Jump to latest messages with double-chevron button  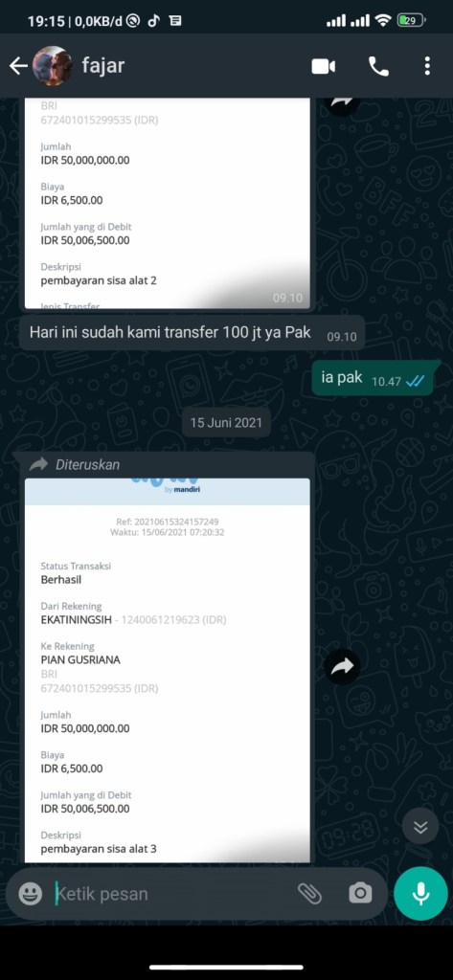pos(420,826)
